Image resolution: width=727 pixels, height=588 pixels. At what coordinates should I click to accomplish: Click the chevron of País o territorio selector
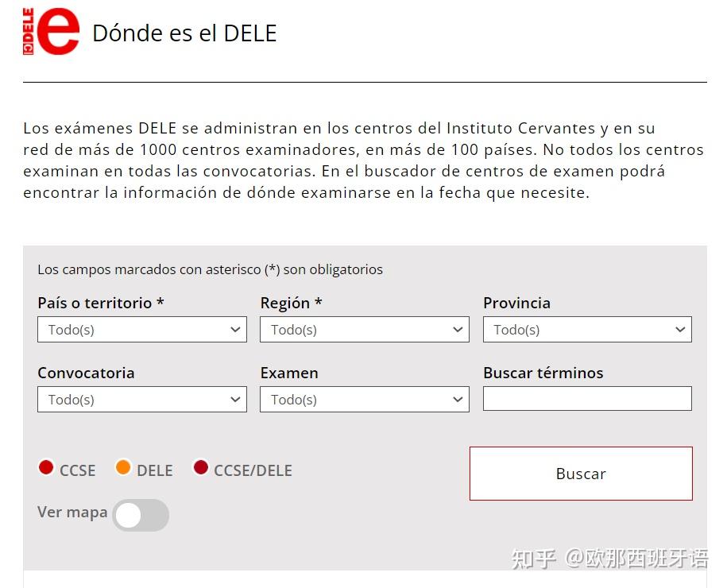(x=235, y=330)
